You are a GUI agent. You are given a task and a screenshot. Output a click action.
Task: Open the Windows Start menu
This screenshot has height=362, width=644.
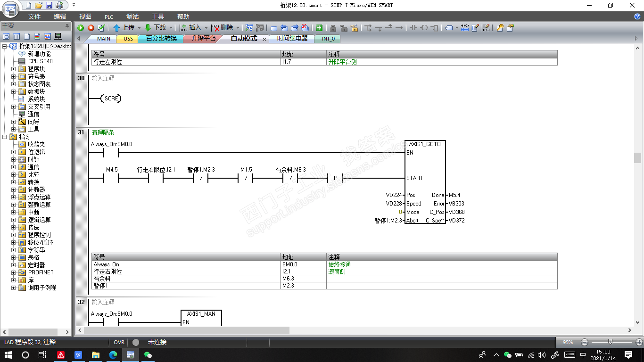coord(8,354)
